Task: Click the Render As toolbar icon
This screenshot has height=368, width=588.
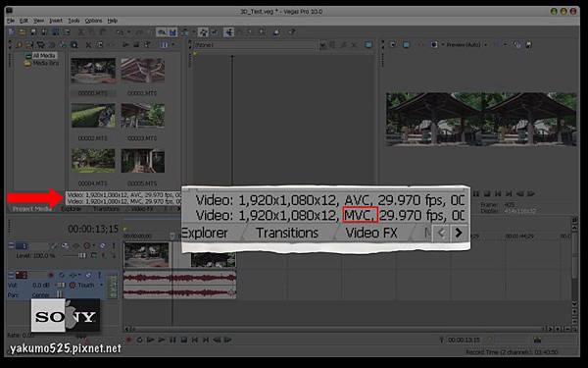Action: click(x=55, y=32)
